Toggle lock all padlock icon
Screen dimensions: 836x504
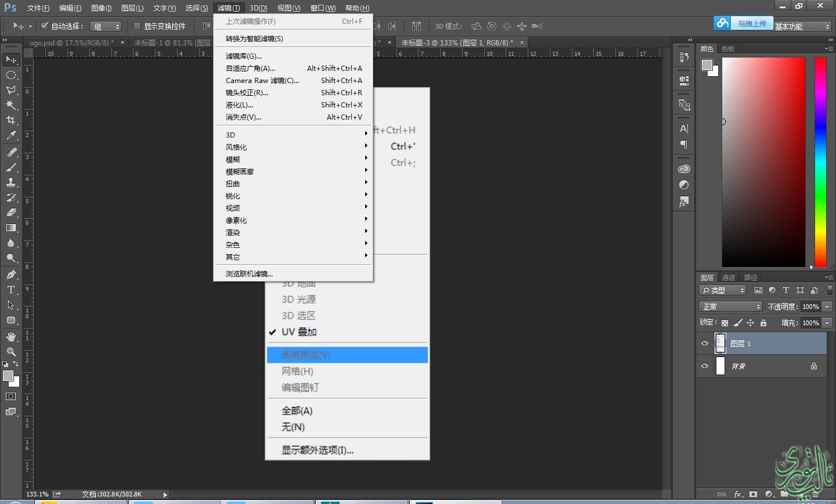coord(763,323)
